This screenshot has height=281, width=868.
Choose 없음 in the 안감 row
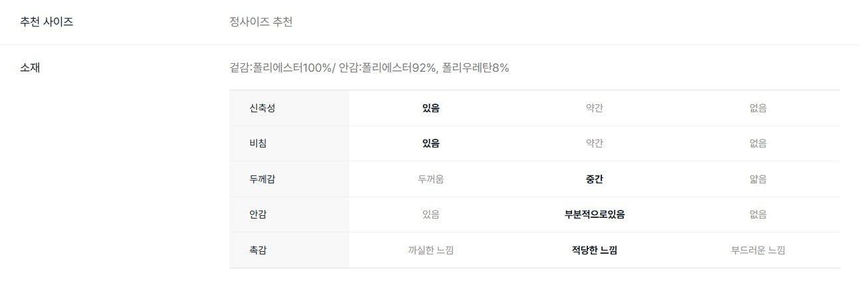pos(758,215)
